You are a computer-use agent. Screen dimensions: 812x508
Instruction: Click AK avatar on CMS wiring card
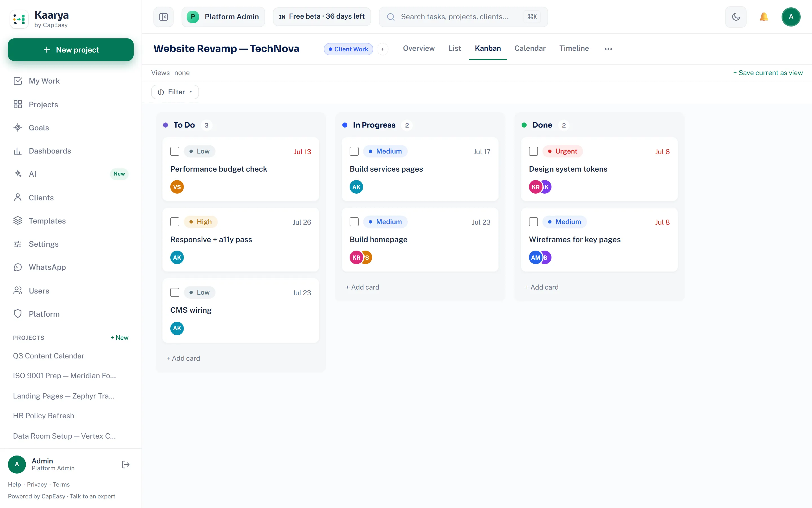point(177,328)
